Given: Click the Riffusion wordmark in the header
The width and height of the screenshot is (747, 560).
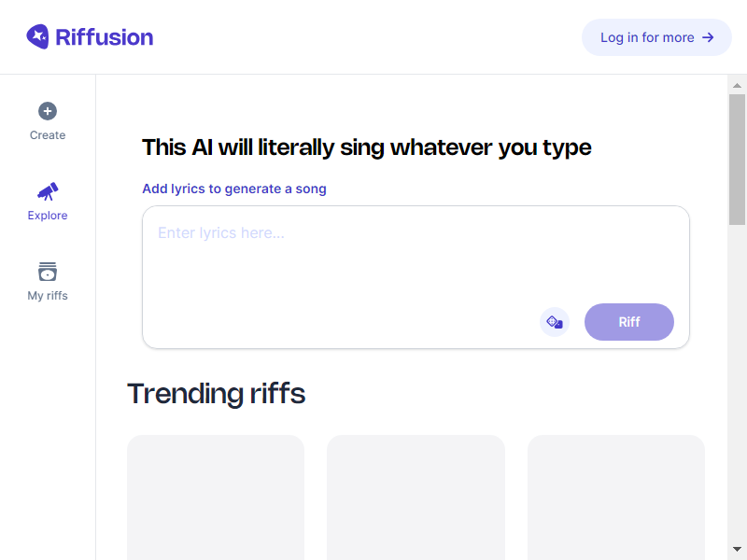Looking at the screenshot, I should [x=105, y=36].
